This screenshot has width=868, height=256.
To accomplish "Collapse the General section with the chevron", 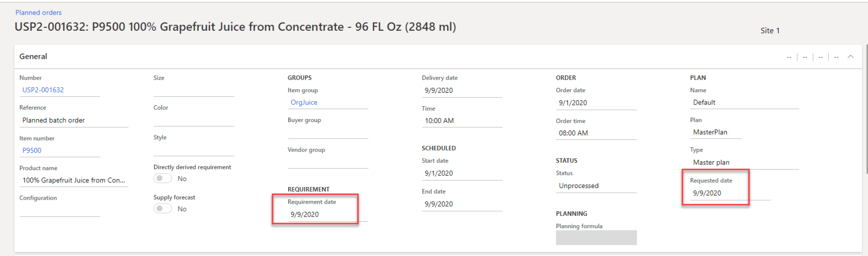I will 851,57.
